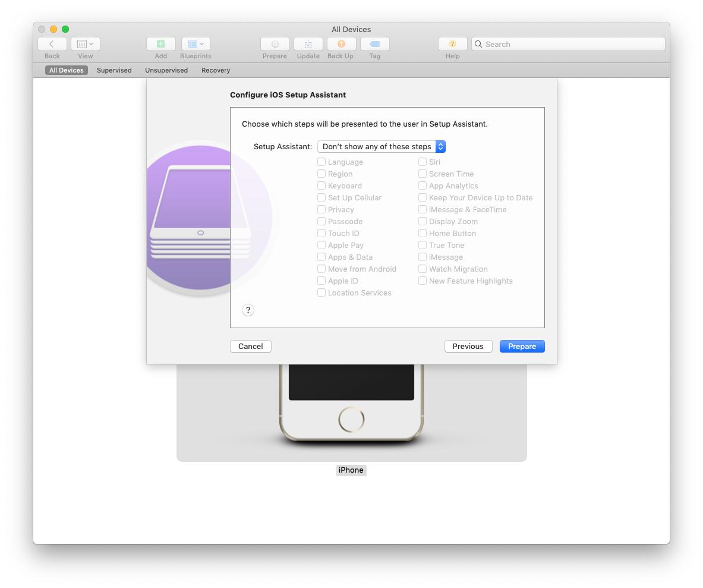
Task: Click the Add toolbar icon
Action: (160, 44)
